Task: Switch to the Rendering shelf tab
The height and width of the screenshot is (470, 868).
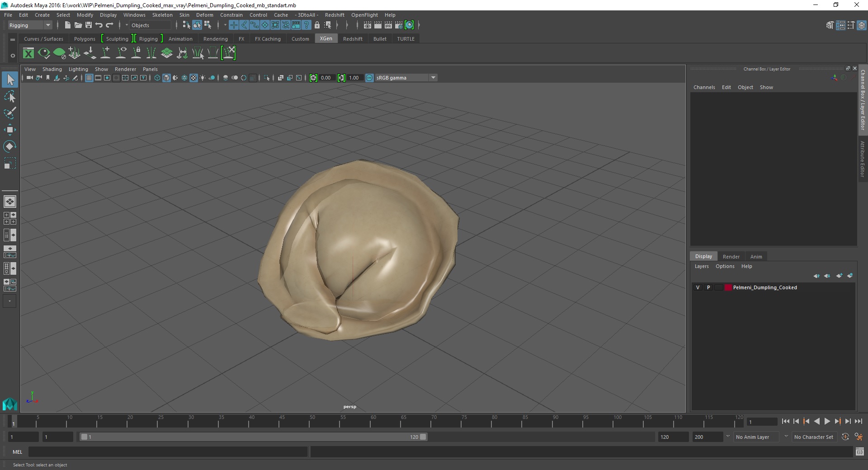Action: (x=216, y=39)
